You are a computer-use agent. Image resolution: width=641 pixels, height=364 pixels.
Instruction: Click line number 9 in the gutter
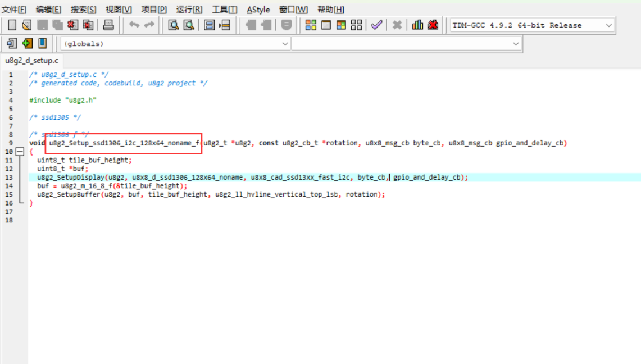click(11, 143)
